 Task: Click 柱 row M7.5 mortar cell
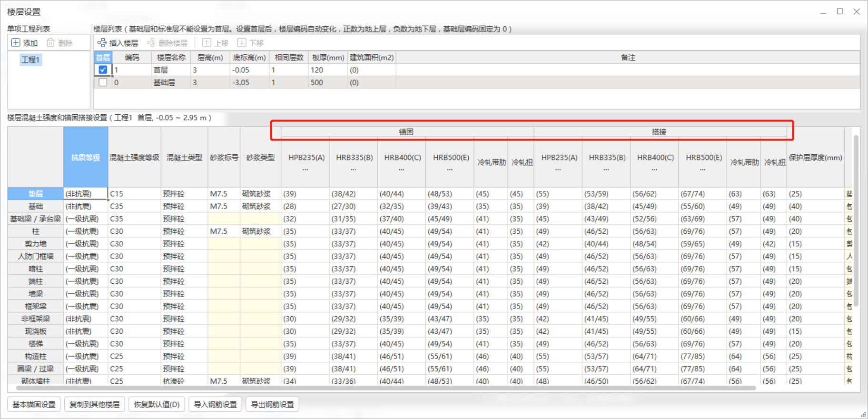click(x=224, y=231)
